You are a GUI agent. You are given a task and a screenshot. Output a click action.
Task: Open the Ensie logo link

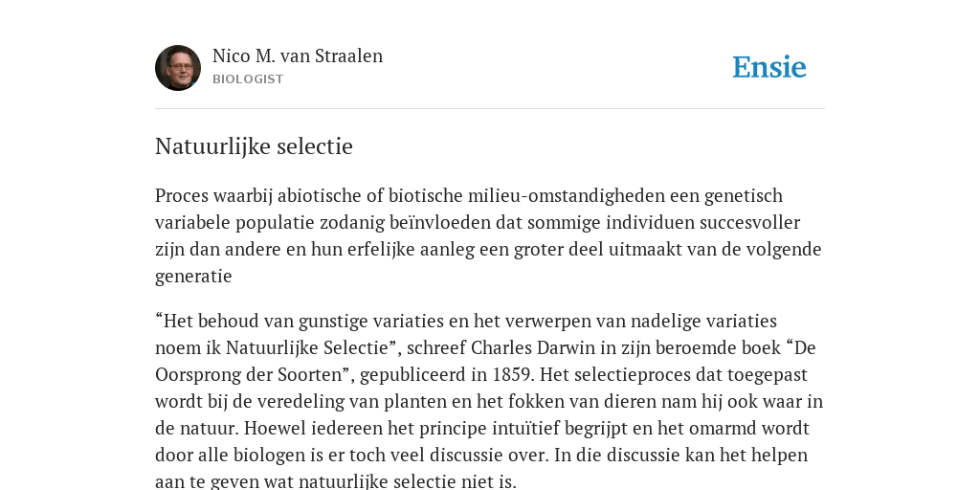tap(769, 68)
